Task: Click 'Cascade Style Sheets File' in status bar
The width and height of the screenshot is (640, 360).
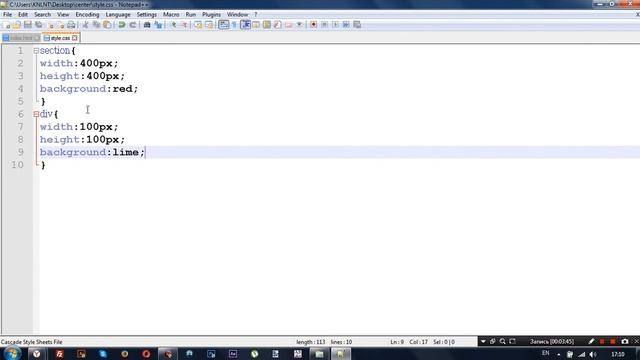Action: point(31,342)
